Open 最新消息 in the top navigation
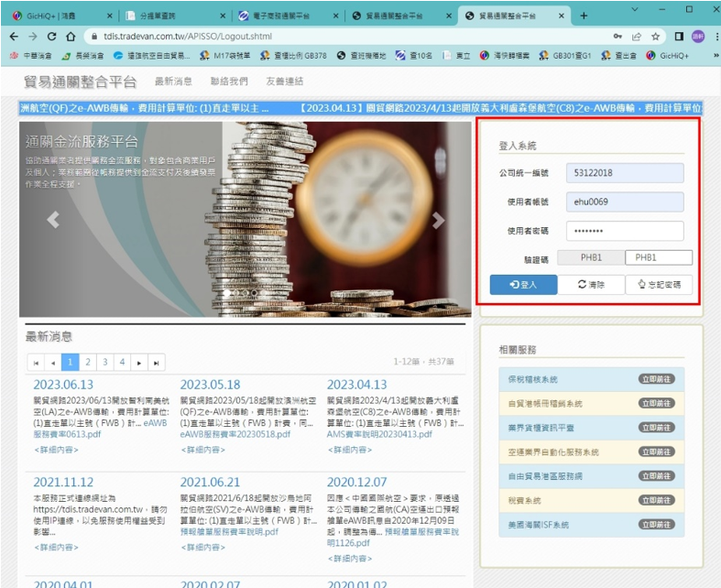Screen dimensions: 721x588 [173, 82]
